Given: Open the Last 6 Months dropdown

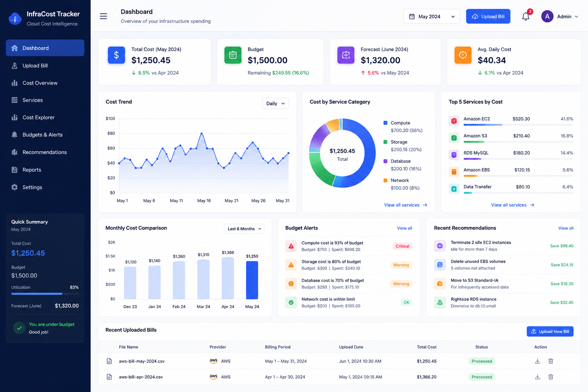Looking at the screenshot, I should (x=244, y=229).
